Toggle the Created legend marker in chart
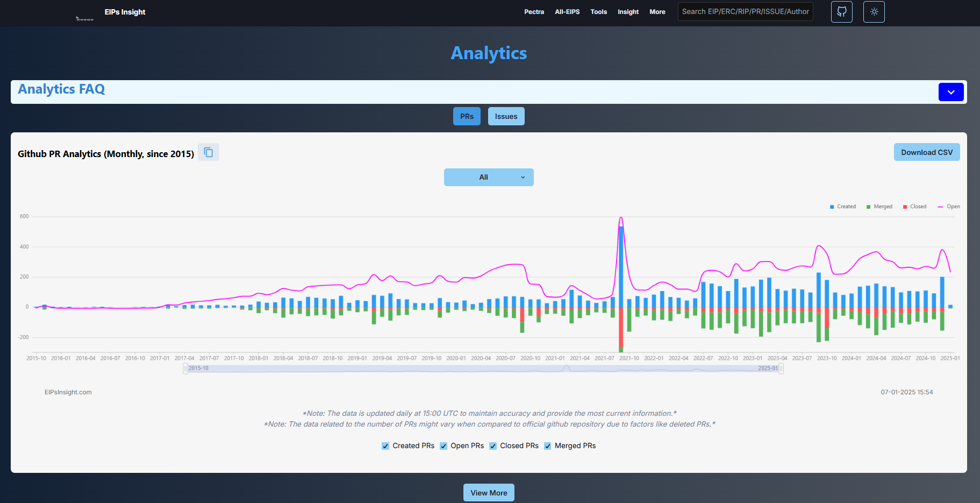The width and height of the screenshot is (980, 503). click(832, 207)
